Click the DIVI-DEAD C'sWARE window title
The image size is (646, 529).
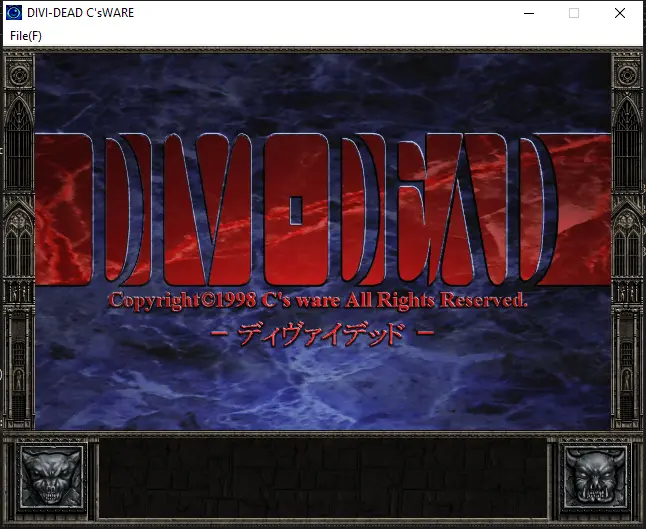tap(80, 13)
